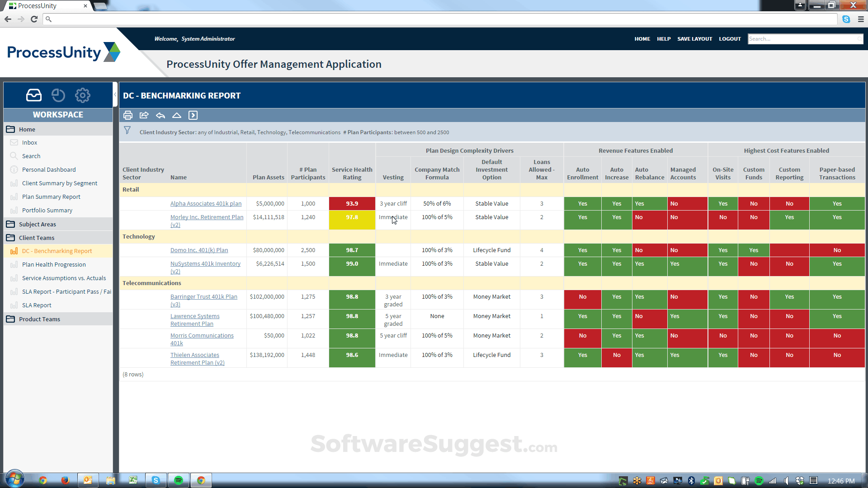868x488 pixels.
Task: Toggle Custom Funds 'Yes' for Domo Inc. plan
Action: pyautogui.click(x=754, y=250)
